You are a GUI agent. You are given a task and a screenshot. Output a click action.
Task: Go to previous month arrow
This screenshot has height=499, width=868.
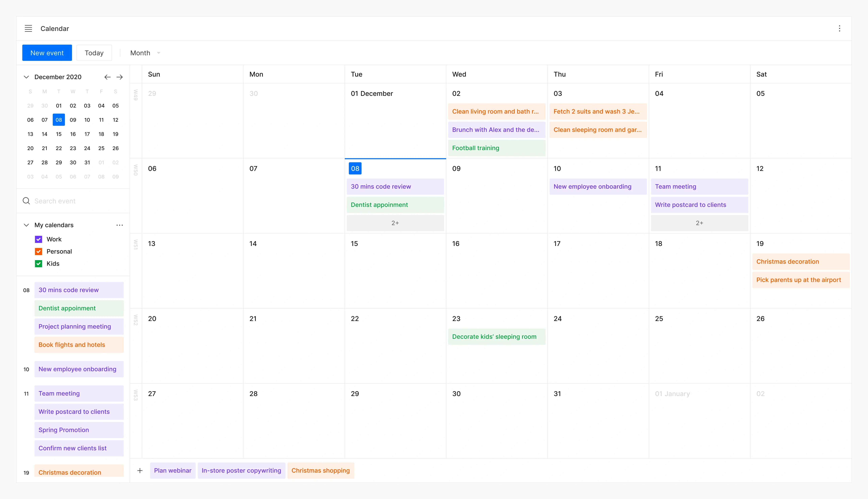(107, 77)
